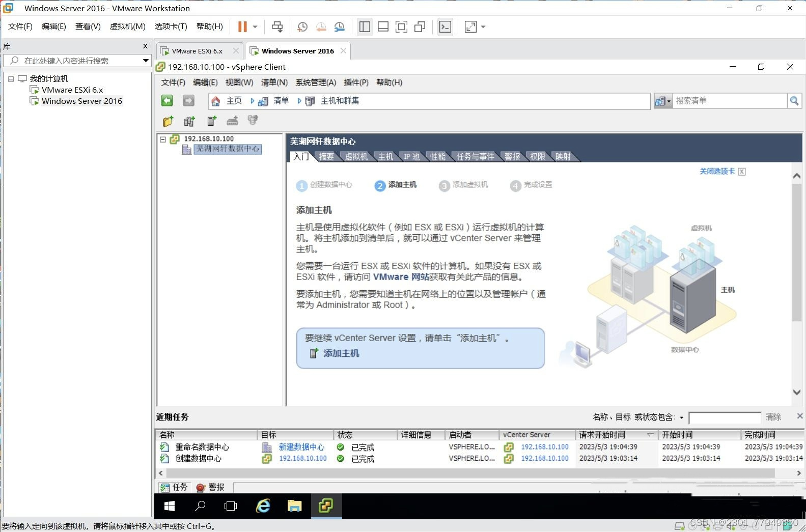Click the stretch guest display icon
This screenshot has width=806, height=532.
pyautogui.click(x=471, y=26)
